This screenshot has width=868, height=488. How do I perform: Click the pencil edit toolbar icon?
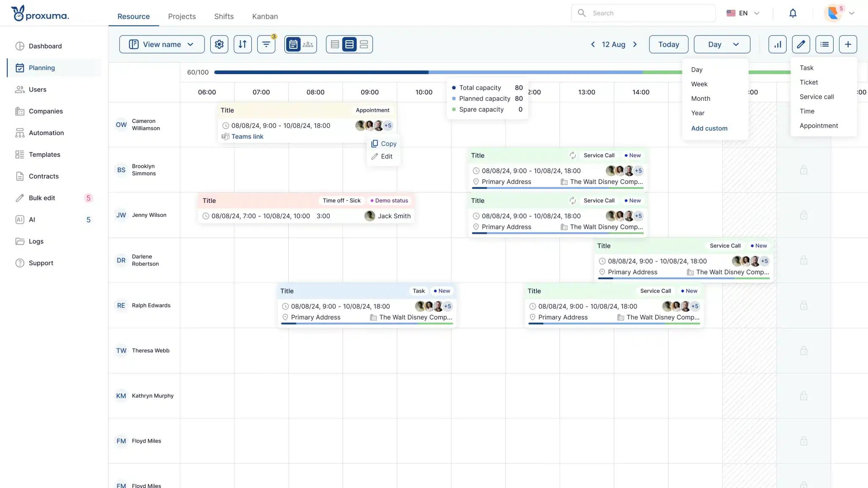801,44
